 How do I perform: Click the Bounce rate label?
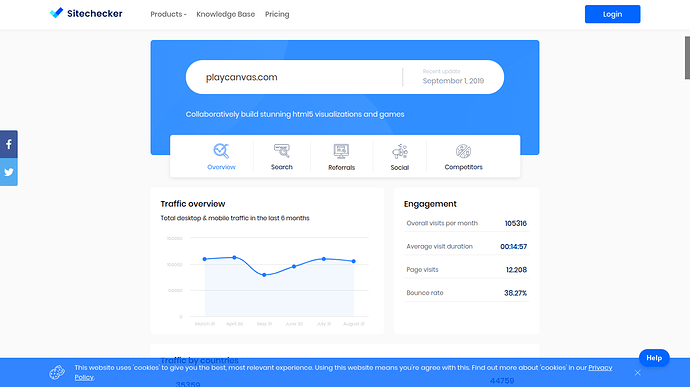425,293
